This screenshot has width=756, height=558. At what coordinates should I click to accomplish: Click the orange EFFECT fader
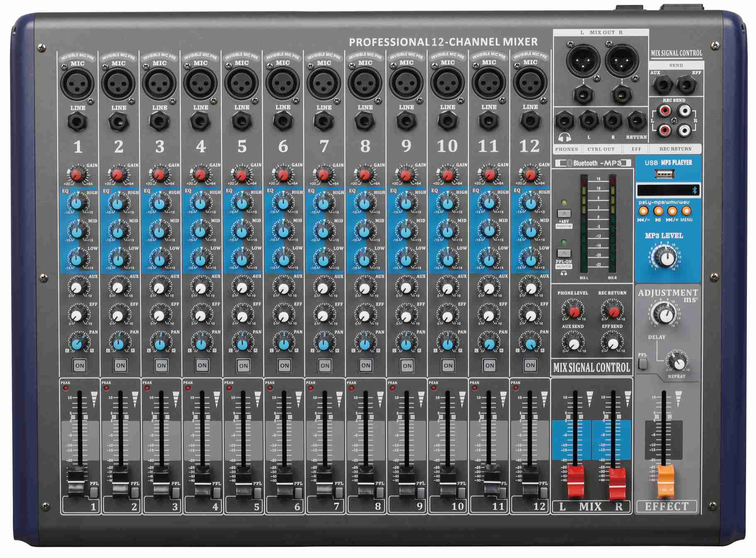pyautogui.click(x=666, y=480)
